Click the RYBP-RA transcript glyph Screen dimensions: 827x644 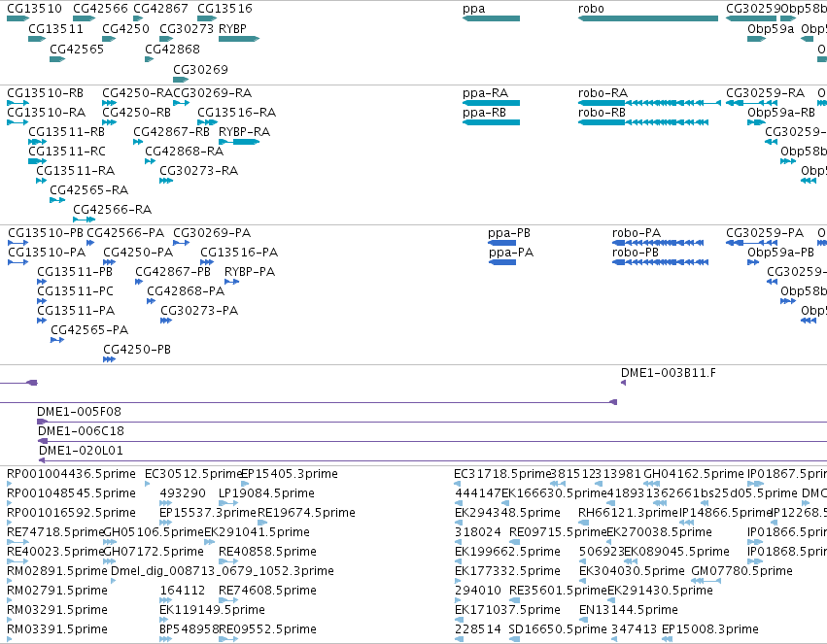[x=239, y=142]
